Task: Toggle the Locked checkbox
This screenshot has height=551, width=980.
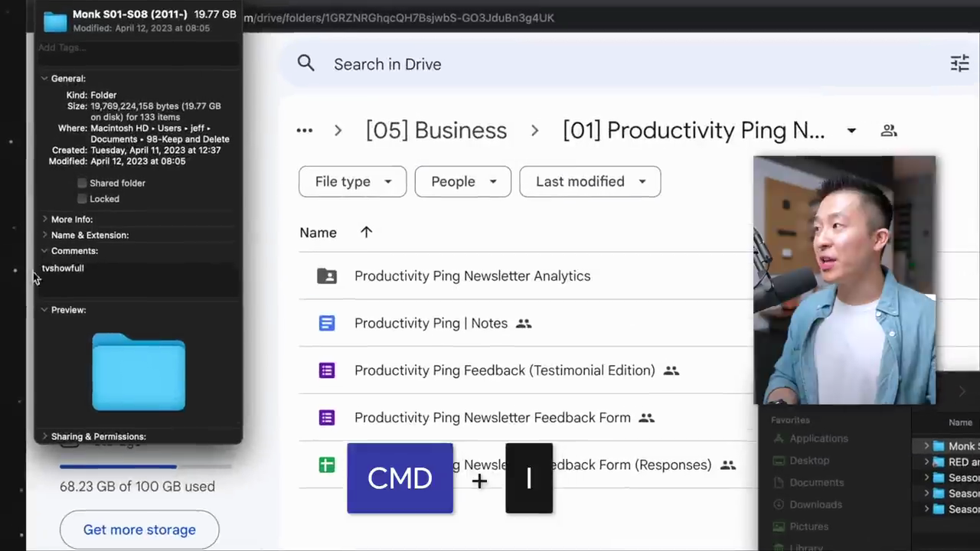Action: pos(82,199)
